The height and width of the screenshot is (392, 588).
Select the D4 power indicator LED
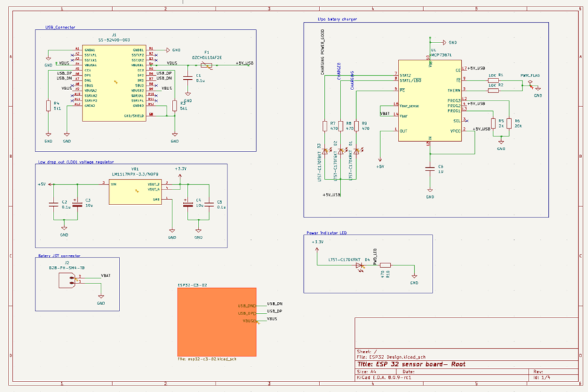359,266
